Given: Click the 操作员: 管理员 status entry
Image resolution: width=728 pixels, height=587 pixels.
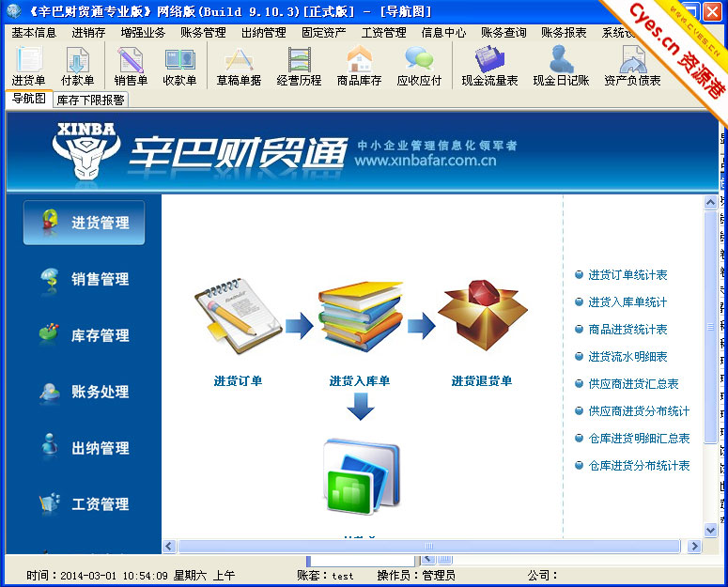Looking at the screenshot, I should 416,576.
